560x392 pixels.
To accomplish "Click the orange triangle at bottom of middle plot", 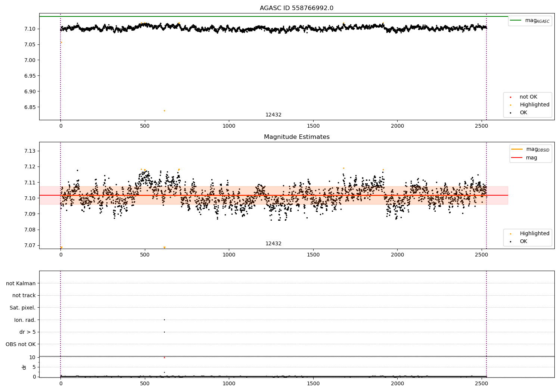I will coord(164,248).
